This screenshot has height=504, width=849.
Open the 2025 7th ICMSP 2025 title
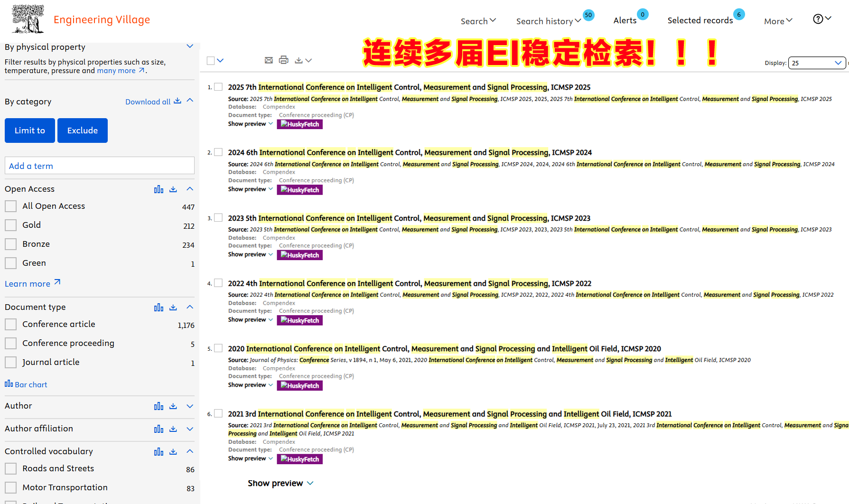click(409, 87)
